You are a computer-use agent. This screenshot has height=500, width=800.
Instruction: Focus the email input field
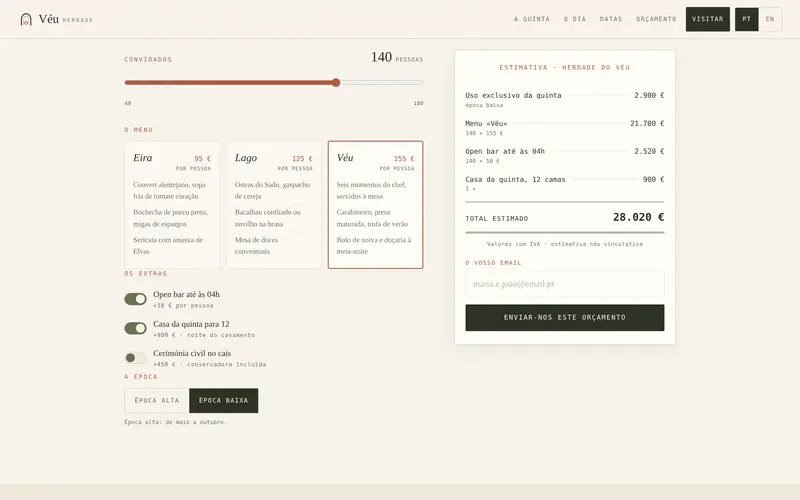pos(565,284)
